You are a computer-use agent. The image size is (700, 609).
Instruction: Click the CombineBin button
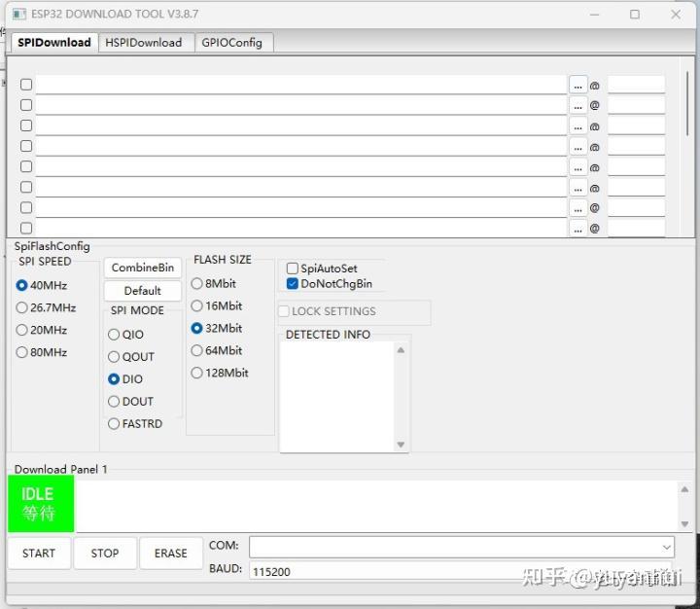point(143,268)
